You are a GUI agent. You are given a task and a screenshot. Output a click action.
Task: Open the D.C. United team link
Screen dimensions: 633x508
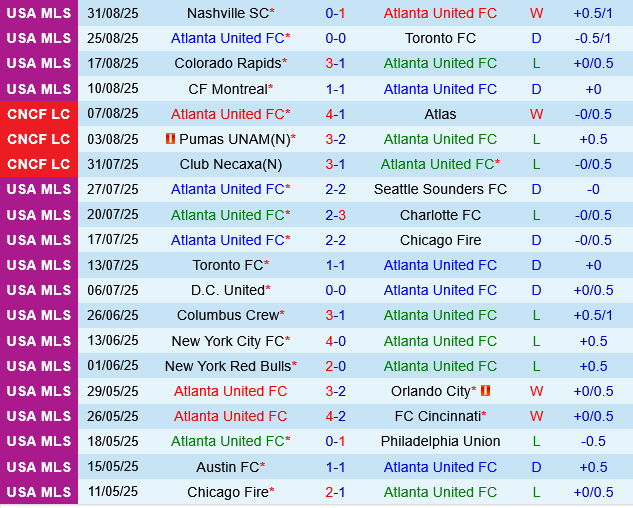click(x=227, y=290)
